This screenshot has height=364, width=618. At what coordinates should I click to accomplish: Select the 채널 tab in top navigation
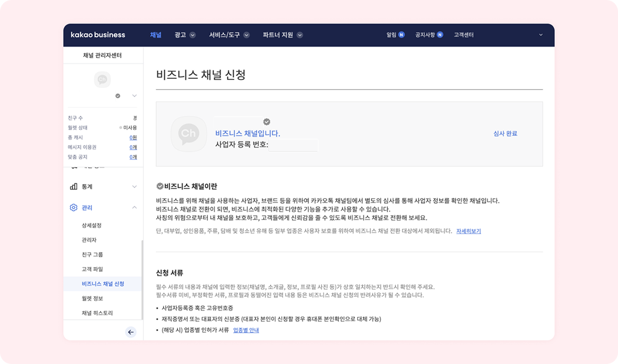[155, 35]
